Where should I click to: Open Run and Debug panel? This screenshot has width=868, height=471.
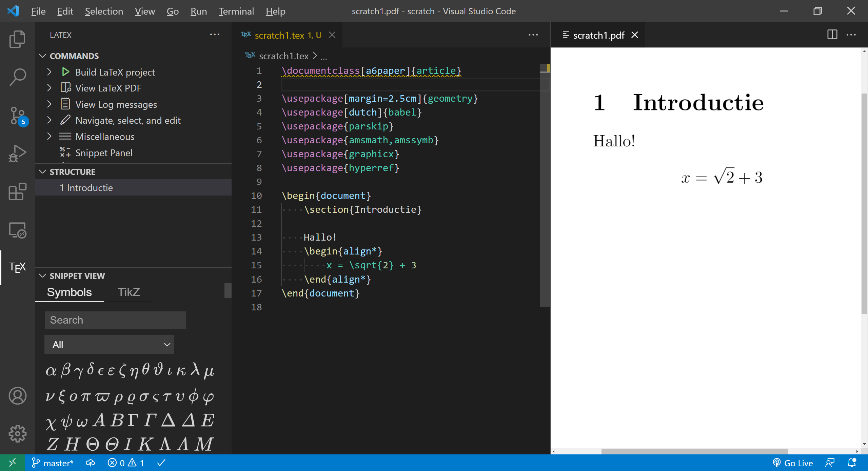(17, 153)
